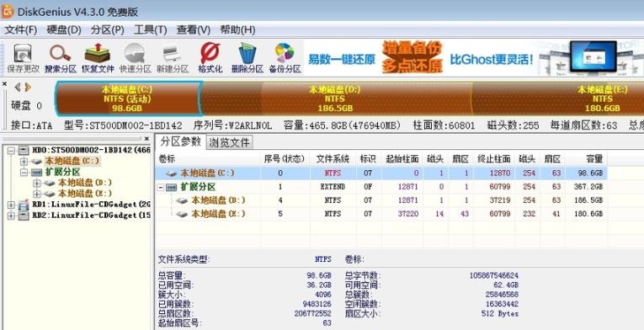Click the RD2 disk icon in tree
This screenshot has height=330, width=644.
[24, 215]
